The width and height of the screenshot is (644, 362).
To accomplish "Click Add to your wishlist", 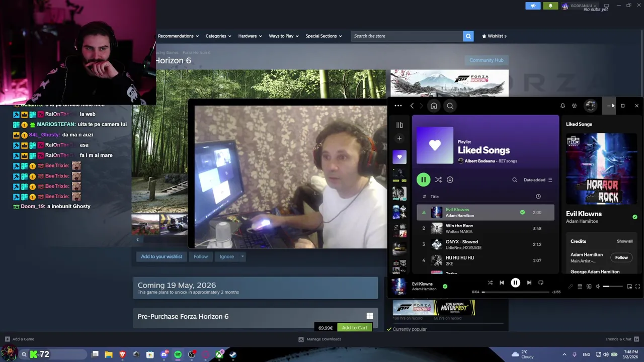I will 162,256.
